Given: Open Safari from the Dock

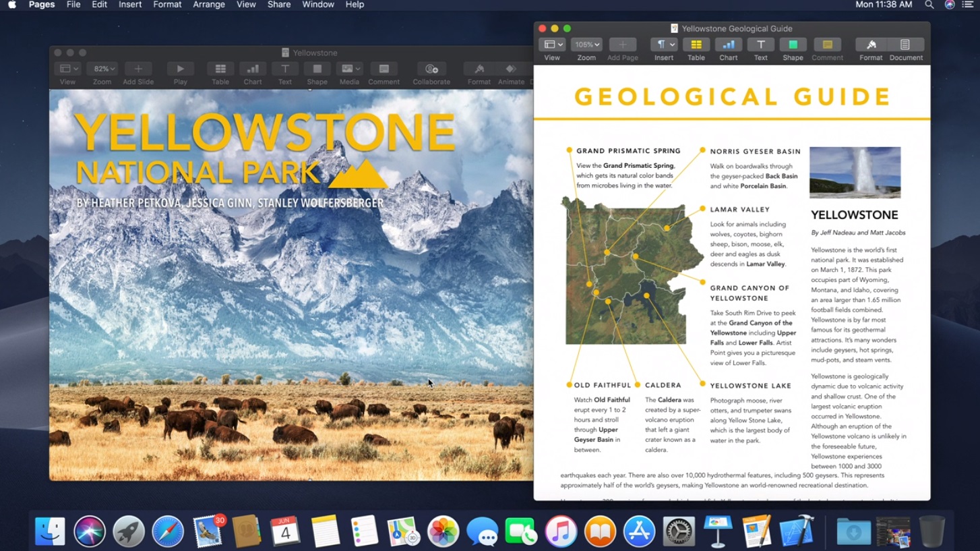Looking at the screenshot, I should click(168, 531).
